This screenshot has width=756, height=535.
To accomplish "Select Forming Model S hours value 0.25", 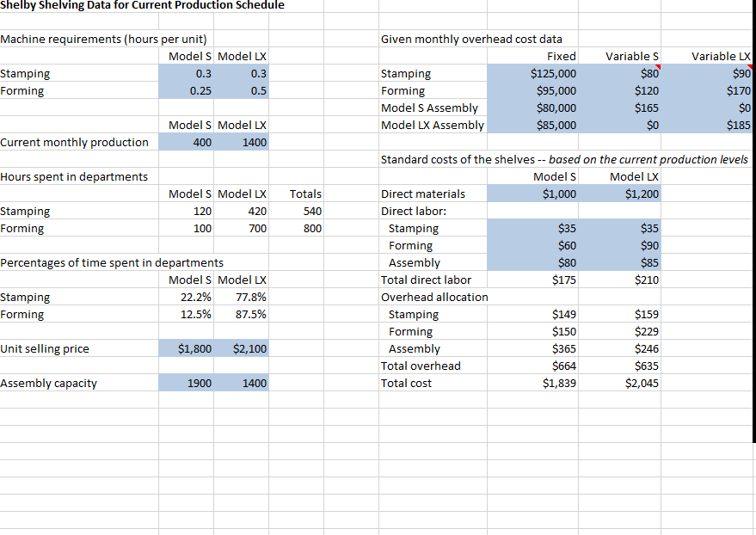I will pos(186,90).
